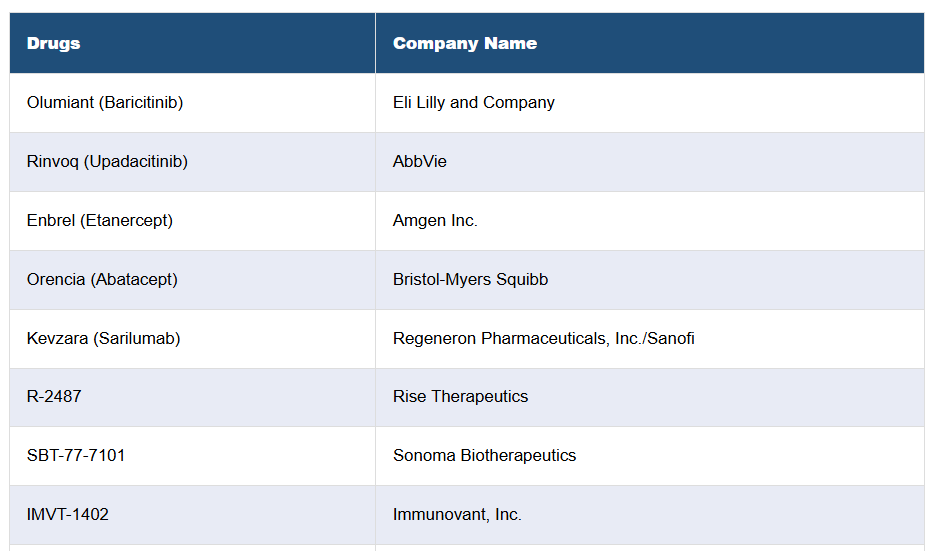The image size is (933, 551).
Task: Click the Eli Lilly and Company cell
Action: (x=474, y=102)
